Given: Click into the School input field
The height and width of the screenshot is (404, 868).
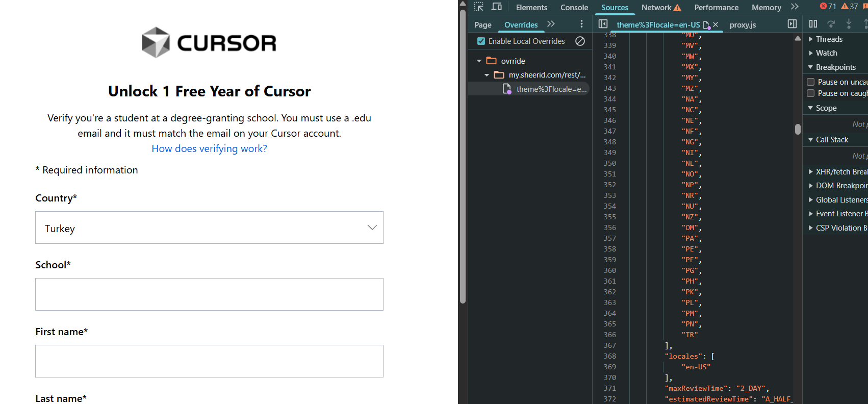Looking at the screenshot, I should point(209,294).
